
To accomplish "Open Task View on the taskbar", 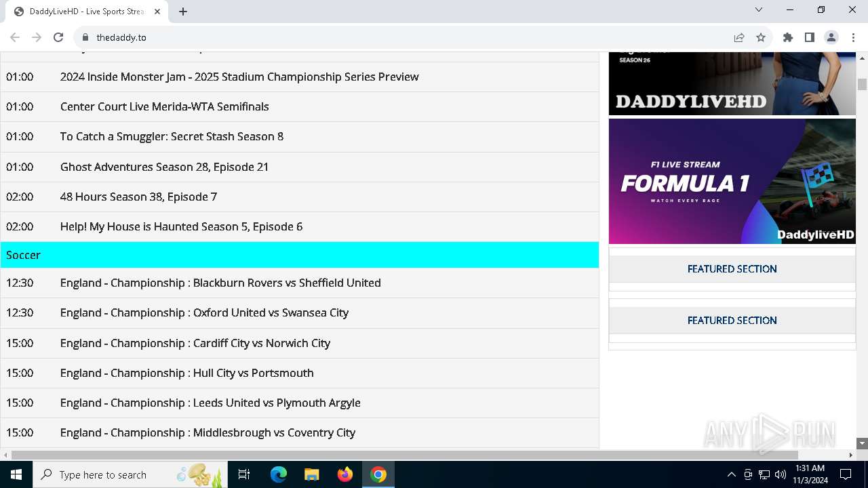I will click(x=244, y=474).
